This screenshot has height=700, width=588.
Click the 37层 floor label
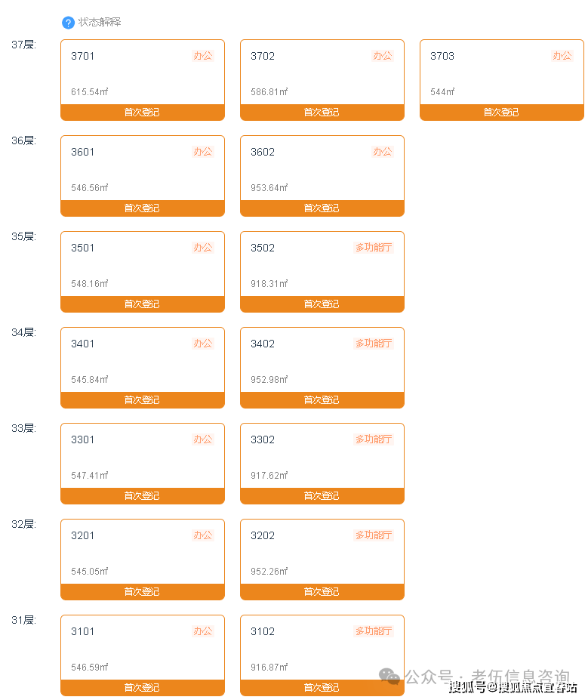click(23, 45)
